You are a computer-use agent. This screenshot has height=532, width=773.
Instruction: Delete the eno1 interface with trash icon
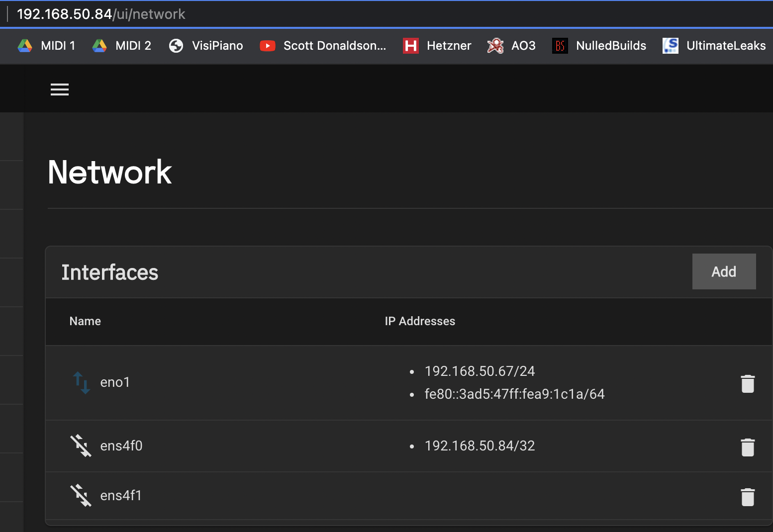pyautogui.click(x=748, y=384)
